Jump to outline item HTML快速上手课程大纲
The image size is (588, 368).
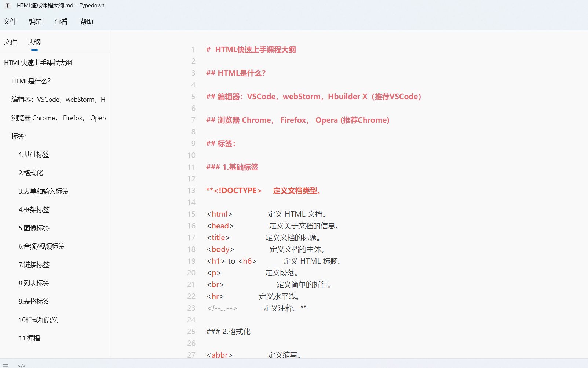(38, 63)
